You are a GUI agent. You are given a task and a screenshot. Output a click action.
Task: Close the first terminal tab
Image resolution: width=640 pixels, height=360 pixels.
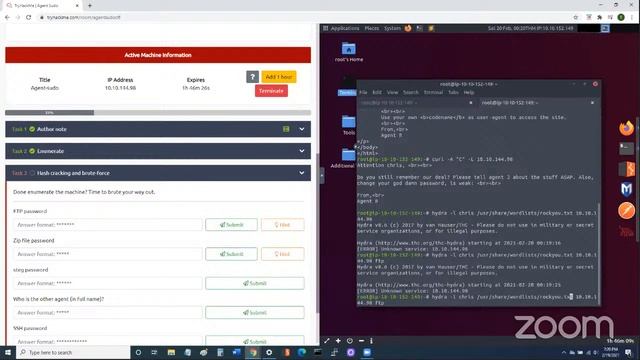pyautogui.click(x=471, y=103)
